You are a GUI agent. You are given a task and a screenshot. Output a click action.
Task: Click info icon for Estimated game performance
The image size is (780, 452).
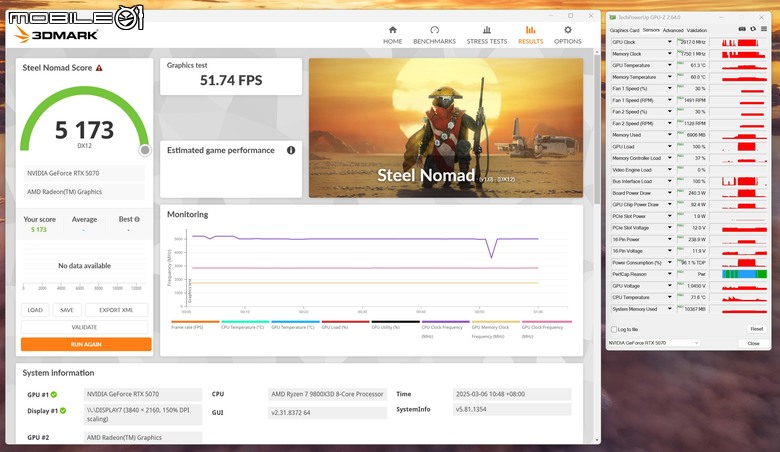click(291, 150)
